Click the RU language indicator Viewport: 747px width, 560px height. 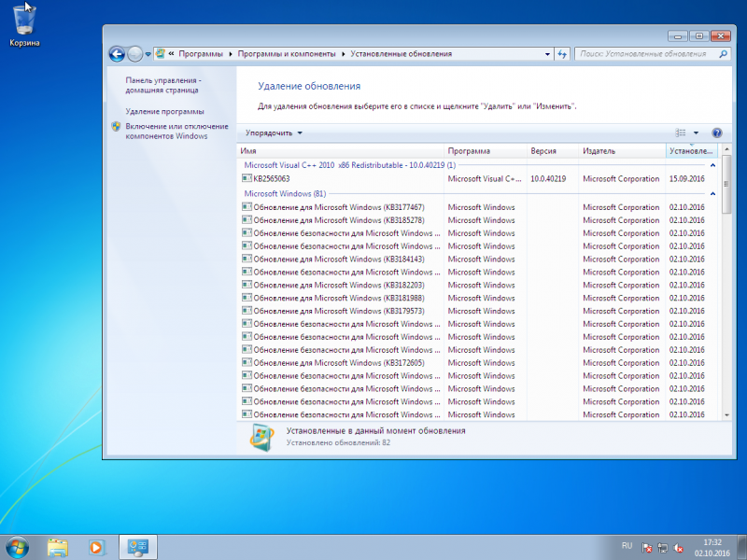[x=627, y=546]
